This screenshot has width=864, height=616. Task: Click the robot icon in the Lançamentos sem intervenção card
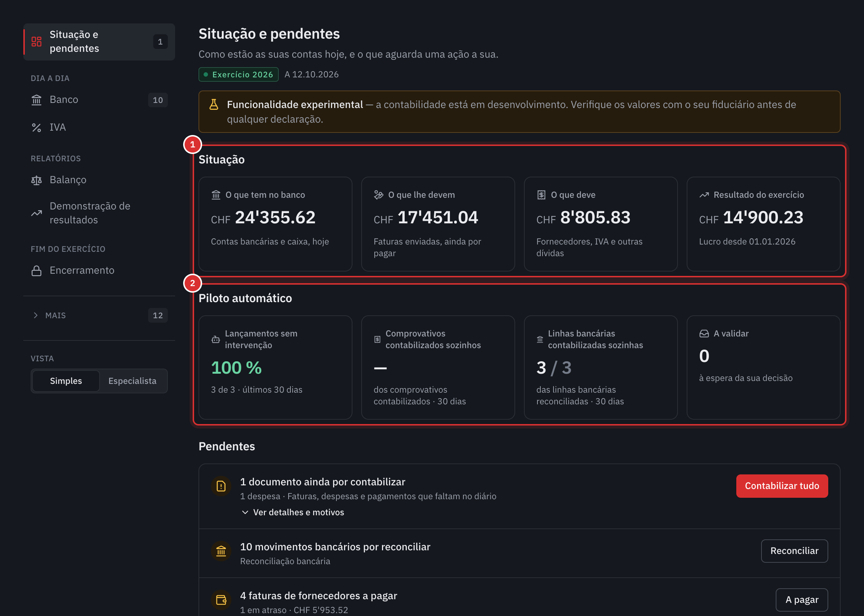[x=215, y=339]
